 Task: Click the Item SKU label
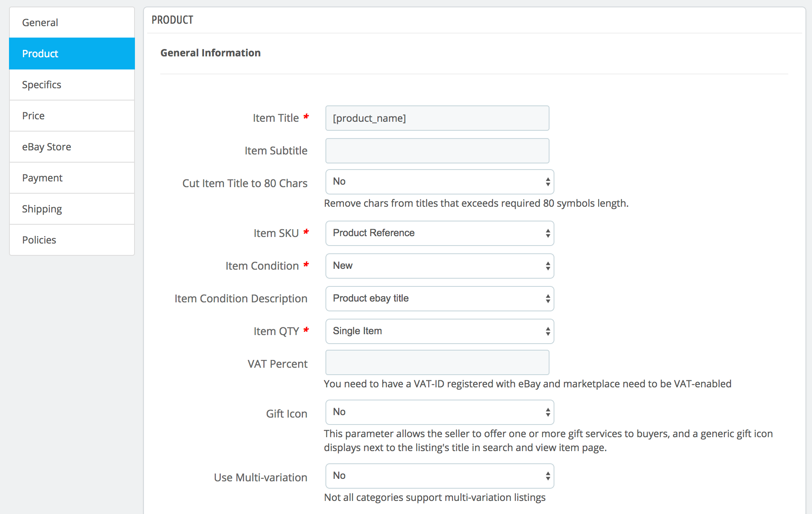tap(276, 233)
